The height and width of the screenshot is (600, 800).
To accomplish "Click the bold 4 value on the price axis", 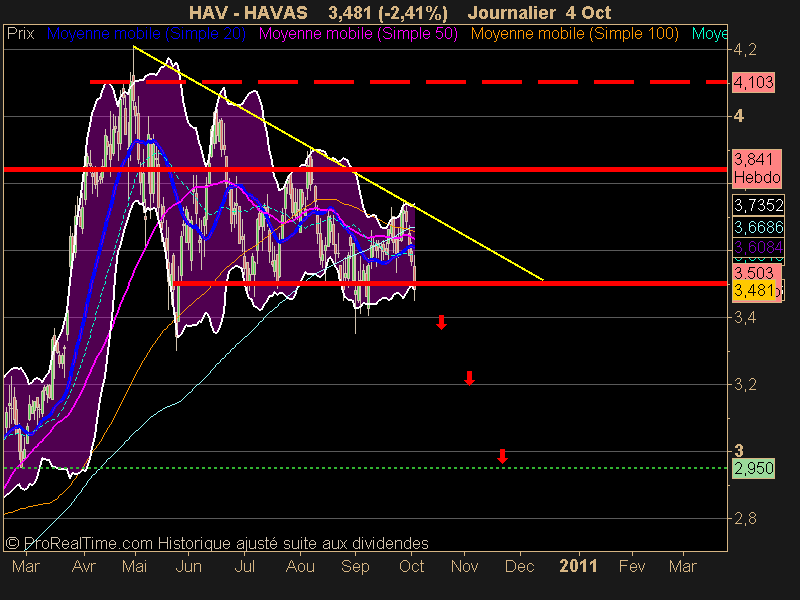I will tap(739, 116).
